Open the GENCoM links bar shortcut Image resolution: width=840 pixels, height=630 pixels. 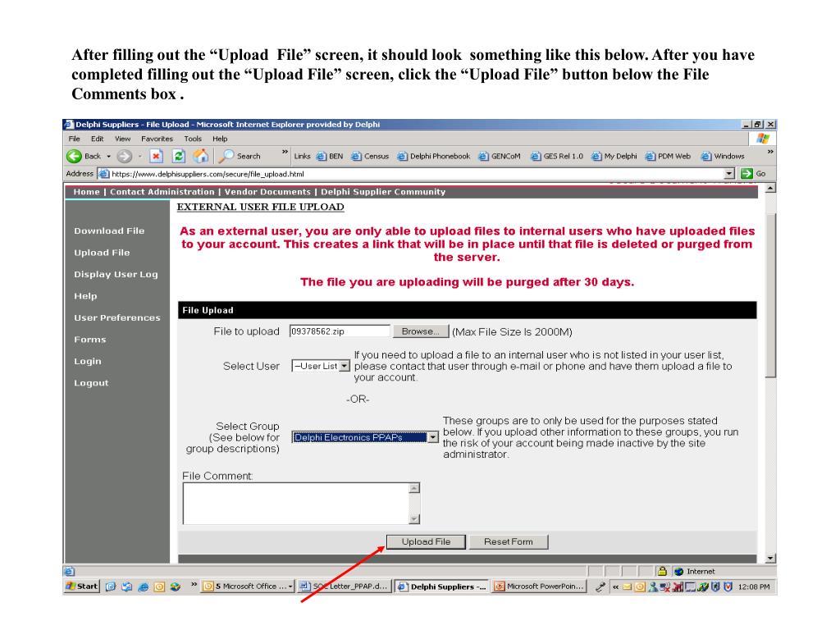[500, 157]
